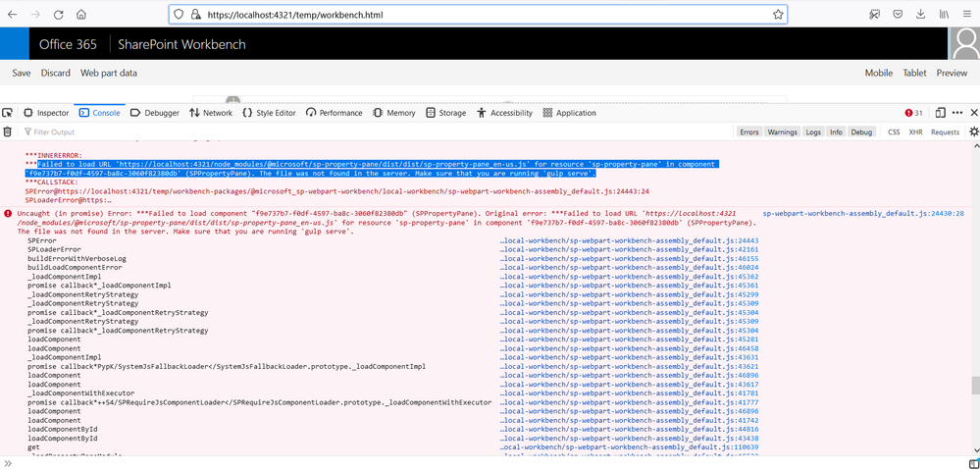Image resolution: width=980 pixels, height=470 pixels.
Task: Toggle the Errors filter
Action: [749, 131]
